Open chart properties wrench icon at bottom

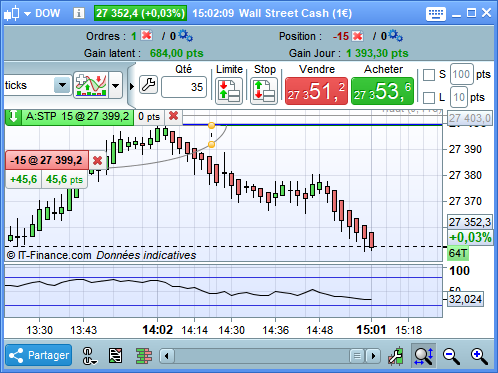pyautogui.click(x=396, y=356)
